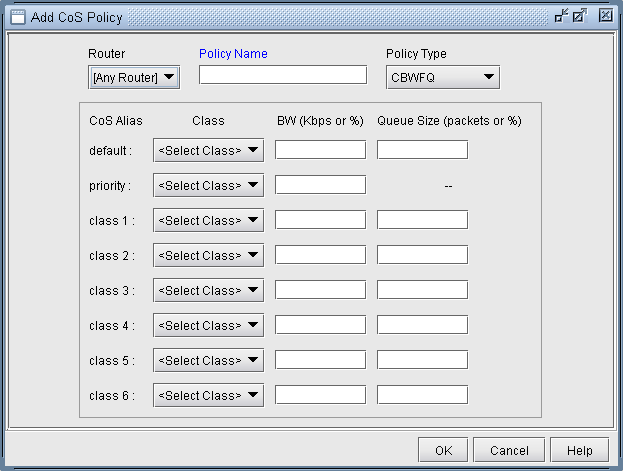Click the class 3 Queue Size field

(x=422, y=290)
